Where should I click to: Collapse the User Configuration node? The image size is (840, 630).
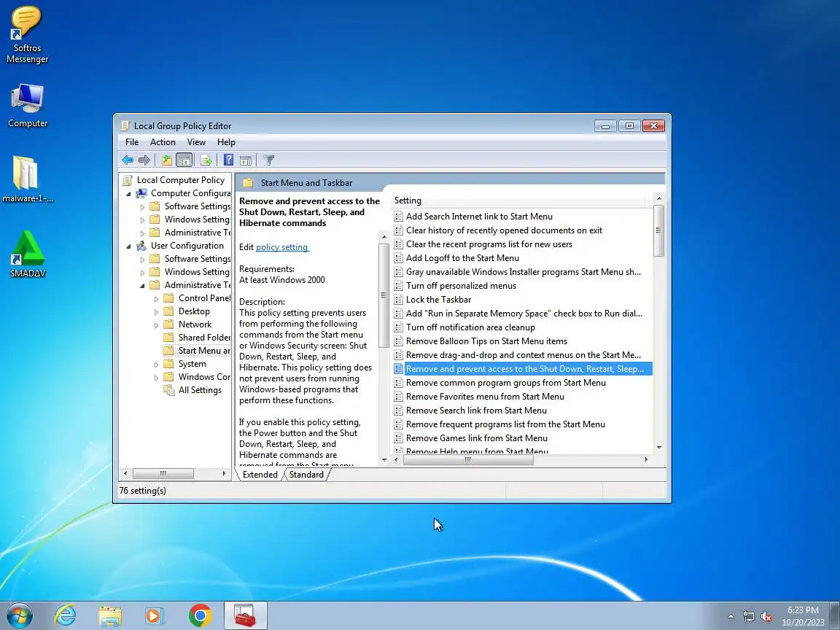(x=128, y=246)
